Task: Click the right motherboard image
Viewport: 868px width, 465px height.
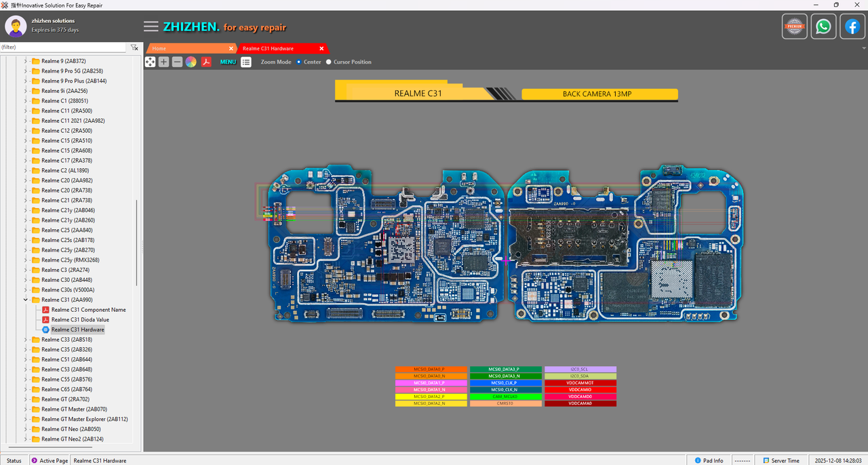Action: (x=626, y=243)
